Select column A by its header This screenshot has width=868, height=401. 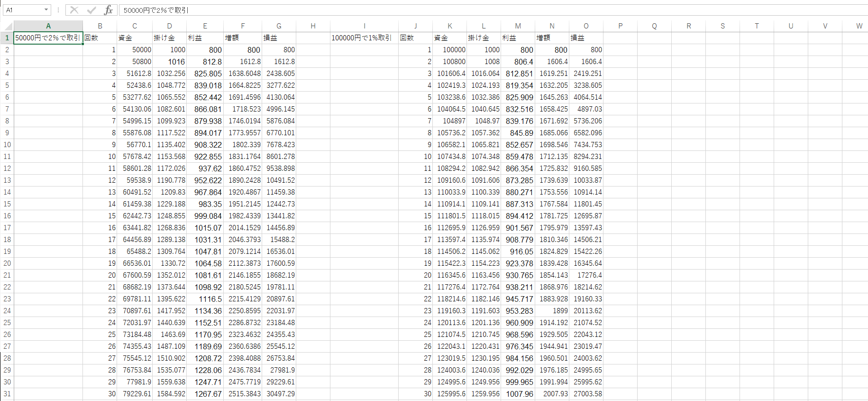click(x=48, y=26)
